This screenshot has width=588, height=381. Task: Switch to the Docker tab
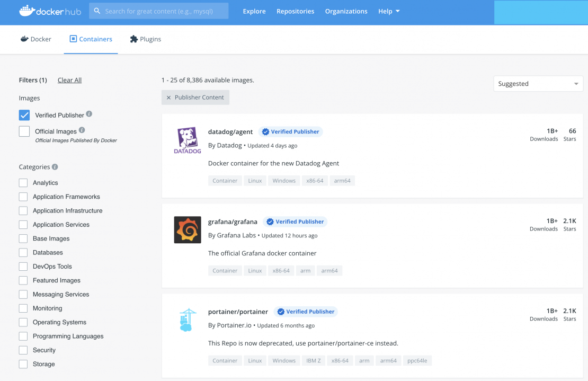(x=36, y=39)
